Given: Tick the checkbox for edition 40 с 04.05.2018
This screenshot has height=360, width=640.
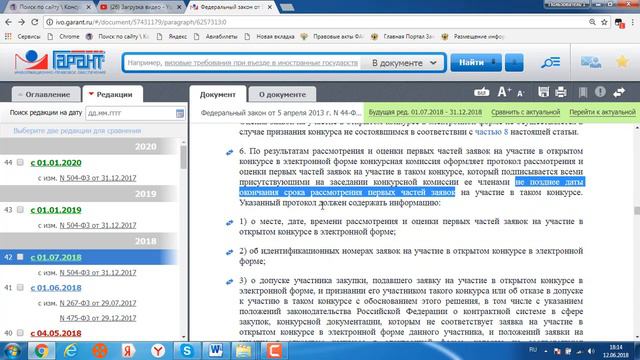Looking at the screenshot, I should (20, 333).
